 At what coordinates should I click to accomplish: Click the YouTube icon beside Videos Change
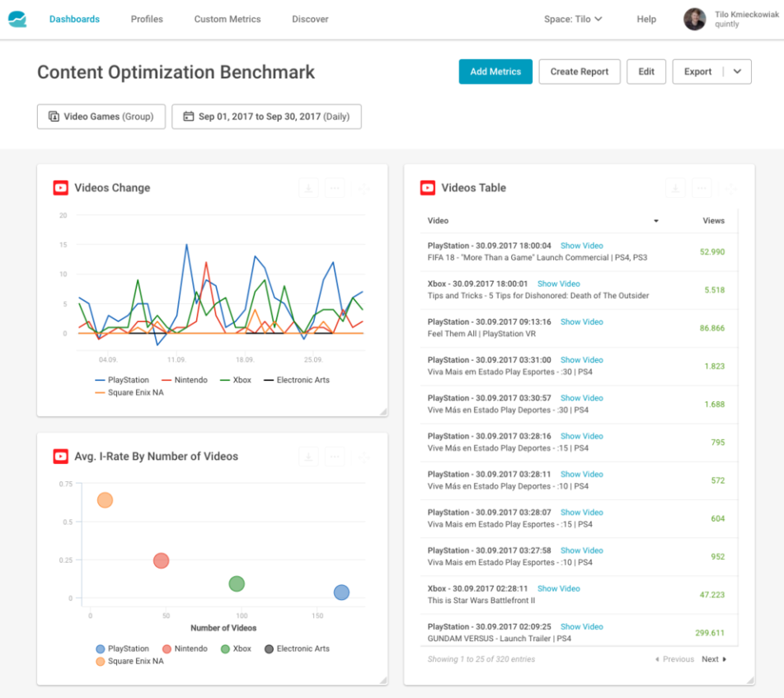pos(60,188)
